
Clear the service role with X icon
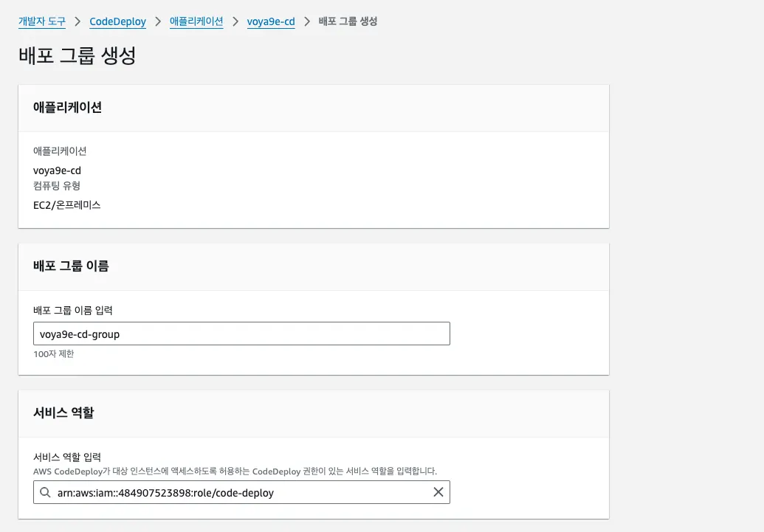pos(438,492)
